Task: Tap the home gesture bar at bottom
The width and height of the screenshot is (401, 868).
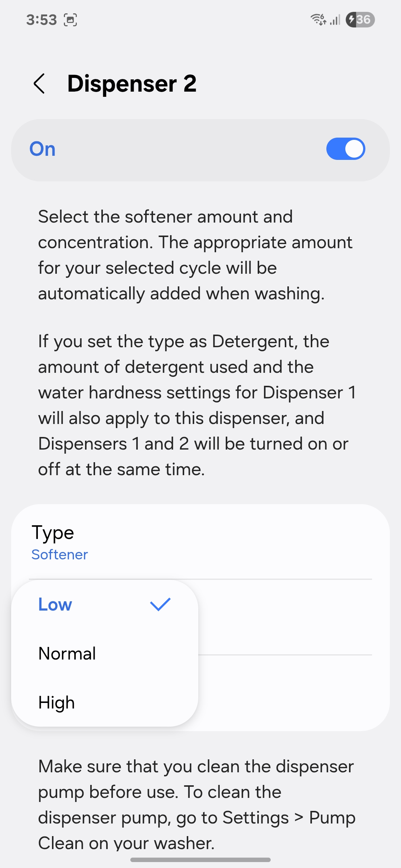Action: point(200,859)
